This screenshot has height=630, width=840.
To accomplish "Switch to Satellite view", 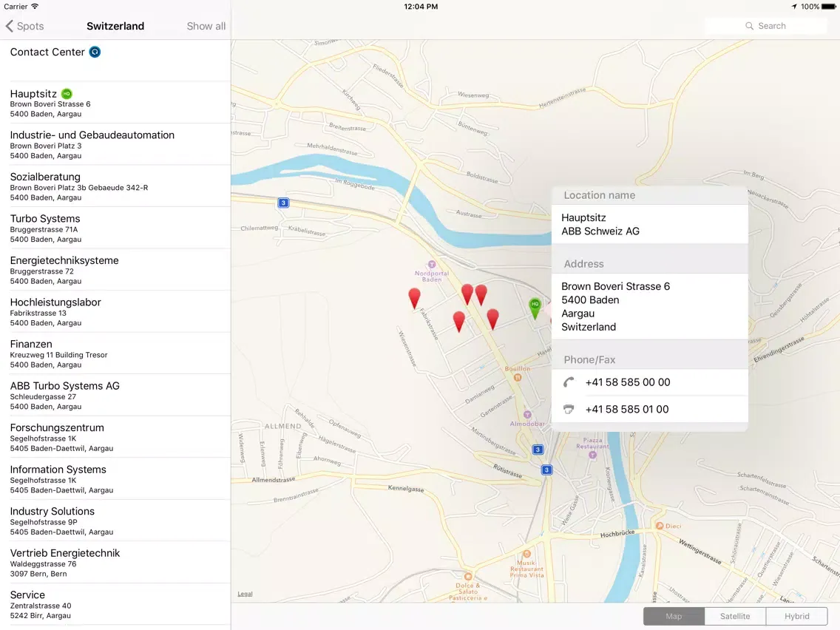I will (735, 616).
